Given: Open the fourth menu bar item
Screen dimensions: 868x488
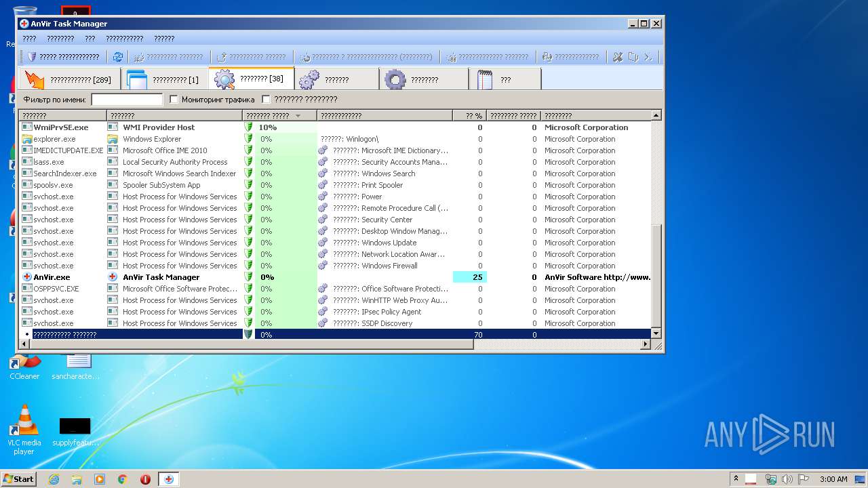Looking at the screenshot, I should pos(124,39).
